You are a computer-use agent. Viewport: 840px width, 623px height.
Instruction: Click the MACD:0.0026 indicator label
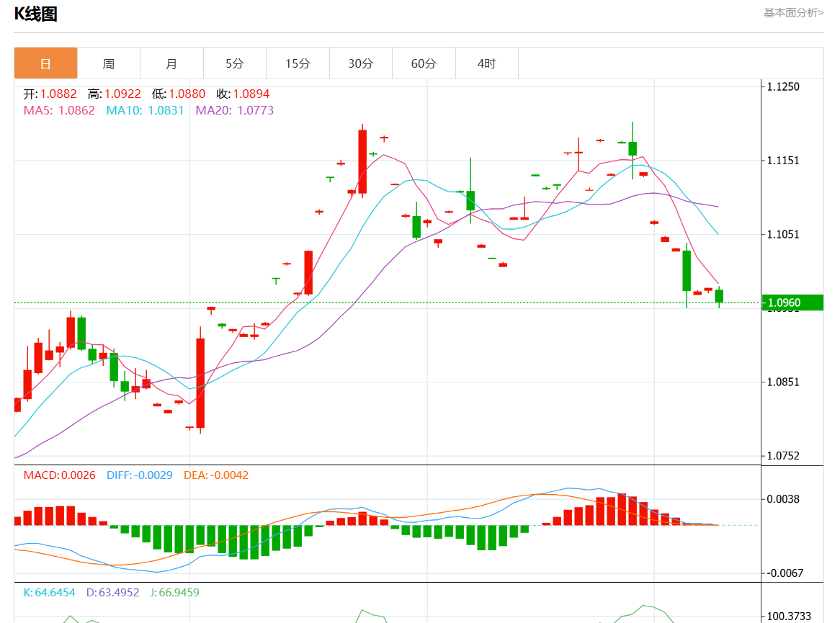tap(60, 475)
